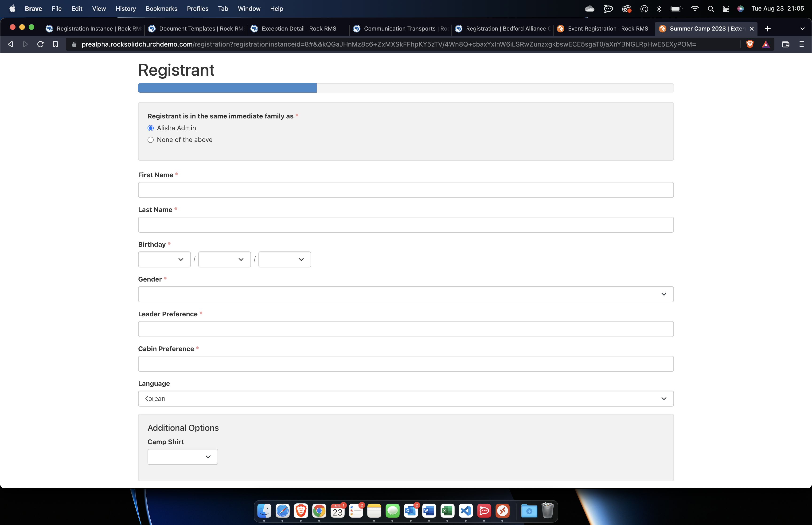Screen dimensions: 812x525
Task: Reload the page with the refresh icon
Action: click(x=40, y=44)
